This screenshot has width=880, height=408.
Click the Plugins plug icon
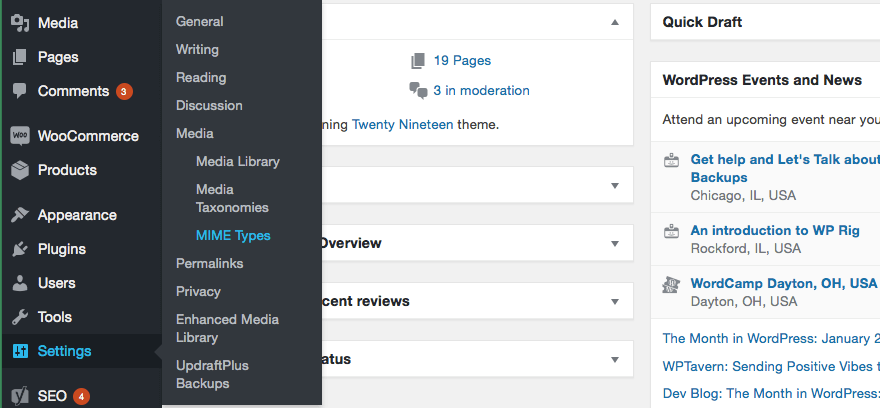[19, 249]
